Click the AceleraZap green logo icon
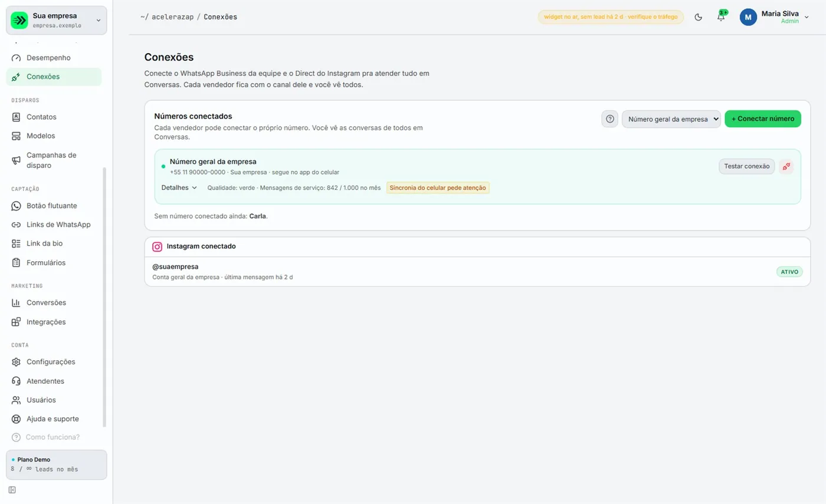 point(19,21)
